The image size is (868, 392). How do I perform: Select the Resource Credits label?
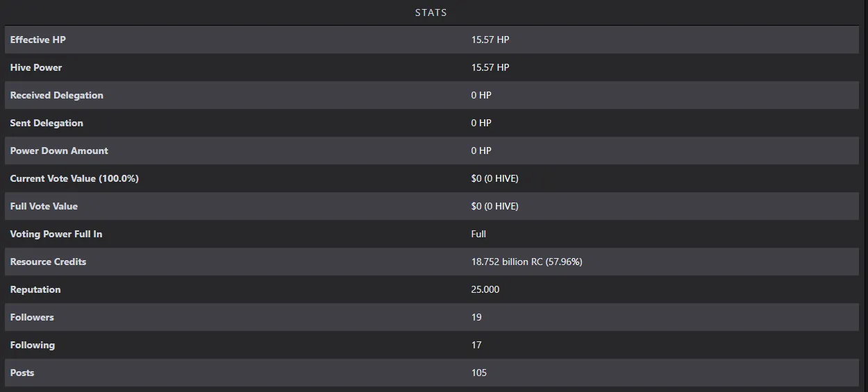49,262
